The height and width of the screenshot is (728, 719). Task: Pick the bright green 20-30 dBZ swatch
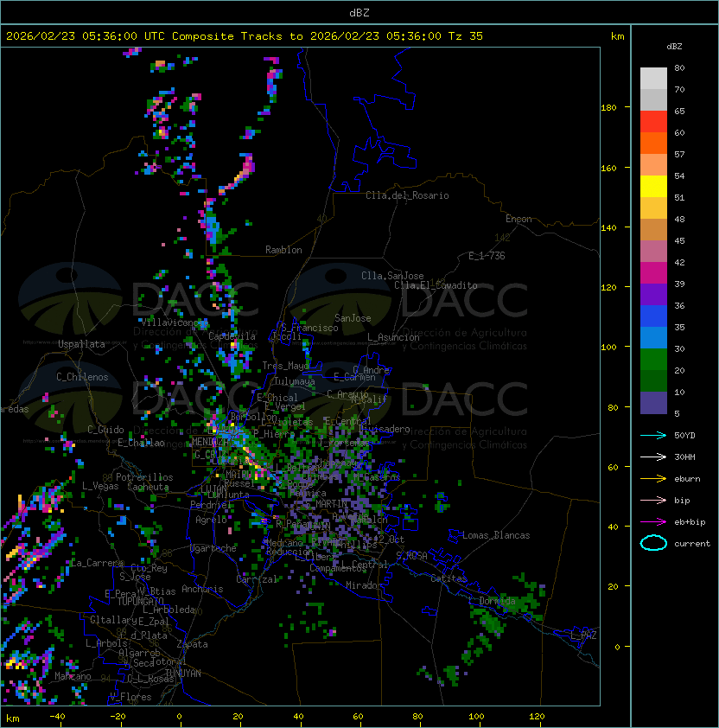click(x=653, y=360)
